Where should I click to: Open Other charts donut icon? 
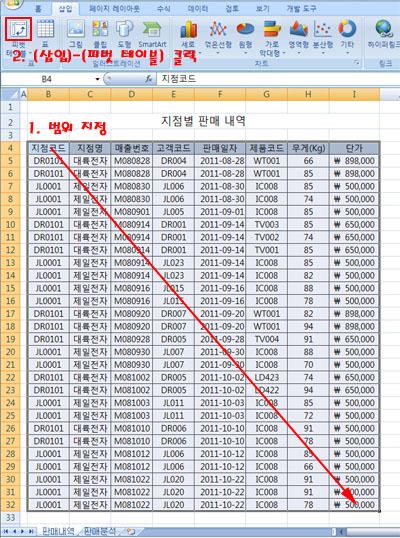347,29
